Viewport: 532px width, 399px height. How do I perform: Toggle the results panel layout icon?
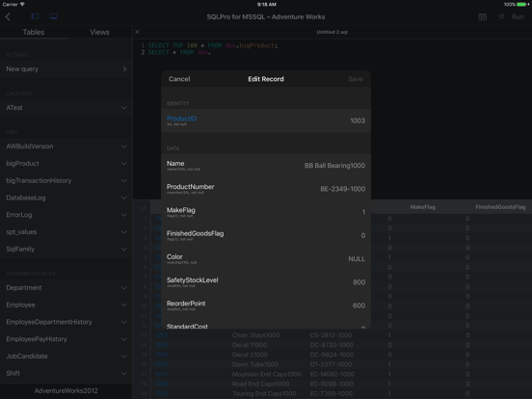(x=54, y=16)
